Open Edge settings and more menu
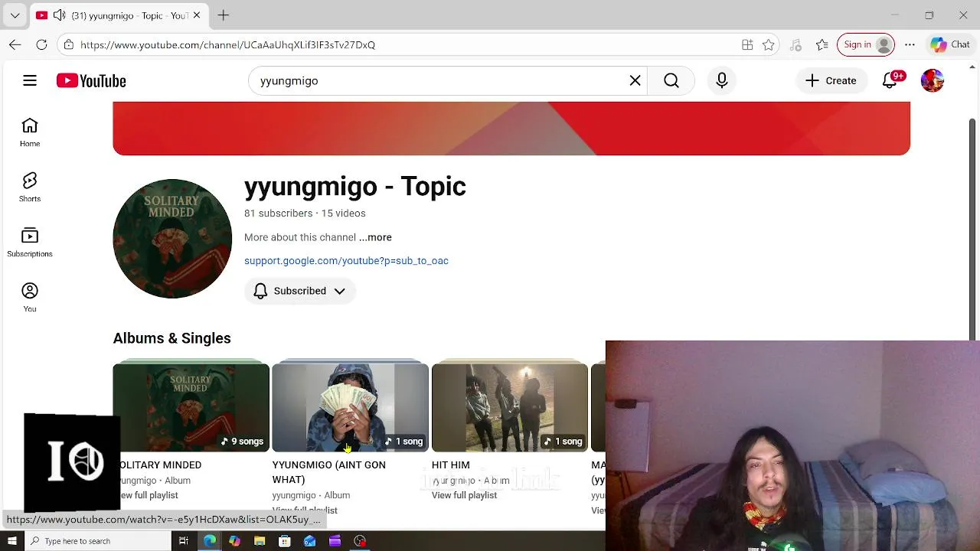This screenshot has height=551, width=980. pos(910,44)
